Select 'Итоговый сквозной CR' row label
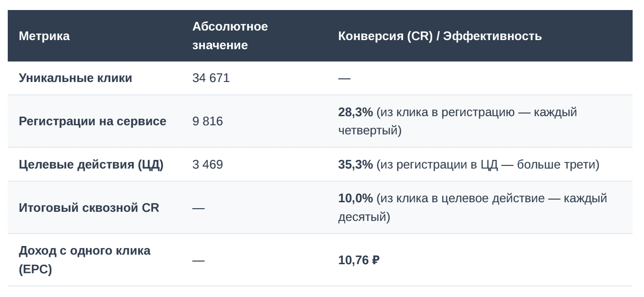 pyautogui.click(x=89, y=208)
